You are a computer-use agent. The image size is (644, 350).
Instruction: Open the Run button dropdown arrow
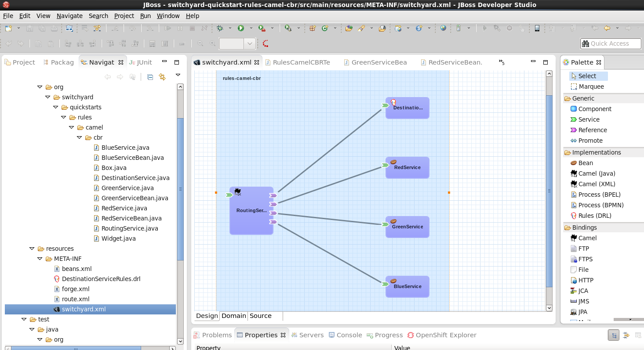[x=251, y=28]
